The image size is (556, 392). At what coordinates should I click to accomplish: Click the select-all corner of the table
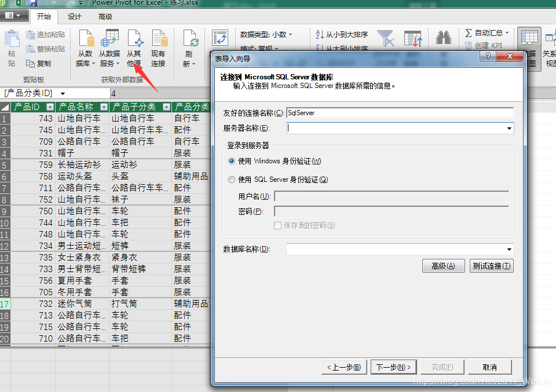click(x=5, y=107)
